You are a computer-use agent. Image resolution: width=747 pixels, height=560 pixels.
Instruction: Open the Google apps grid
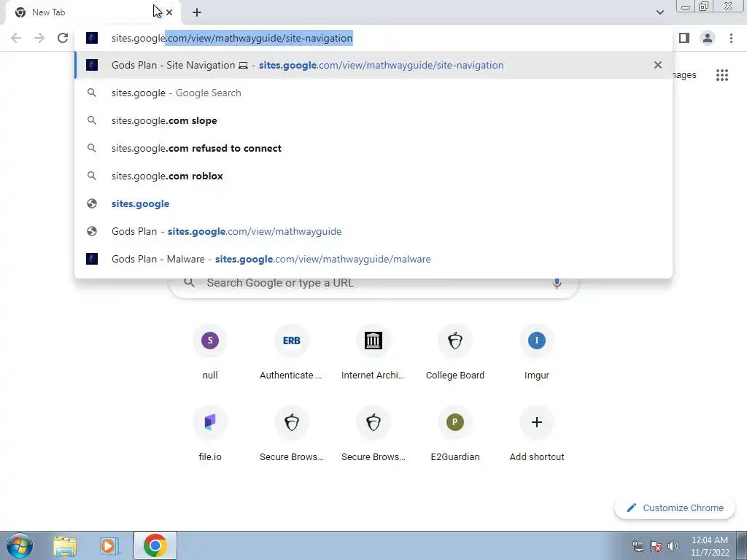721,75
